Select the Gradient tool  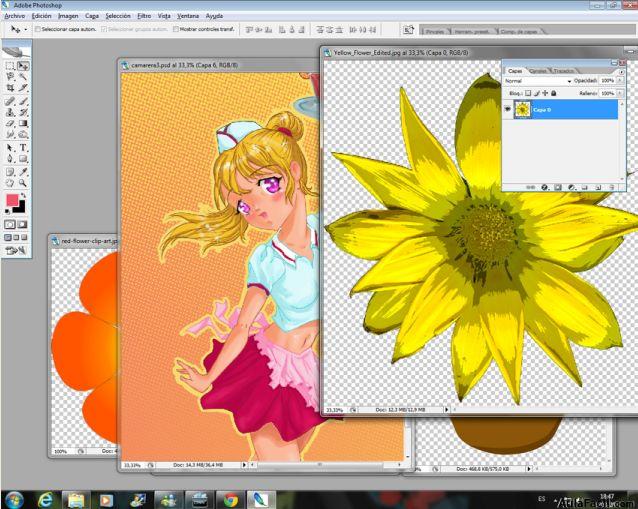pos(23,123)
